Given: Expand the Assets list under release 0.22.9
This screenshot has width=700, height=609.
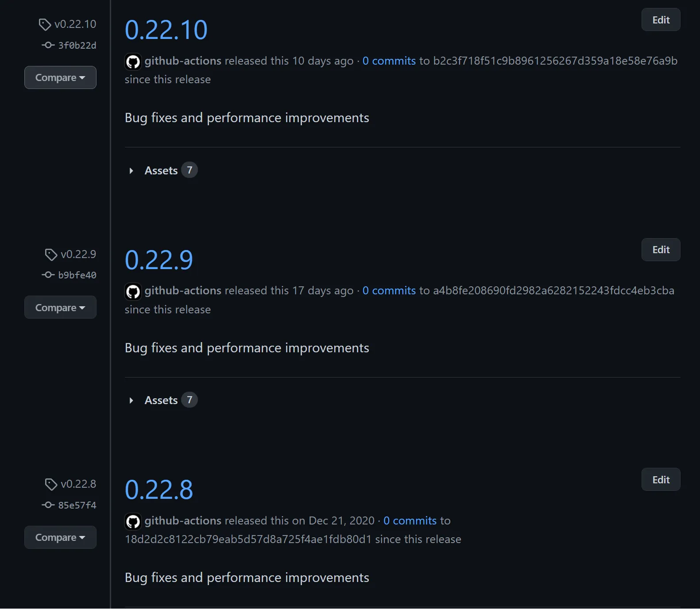Looking at the screenshot, I should pyautogui.click(x=161, y=400).
